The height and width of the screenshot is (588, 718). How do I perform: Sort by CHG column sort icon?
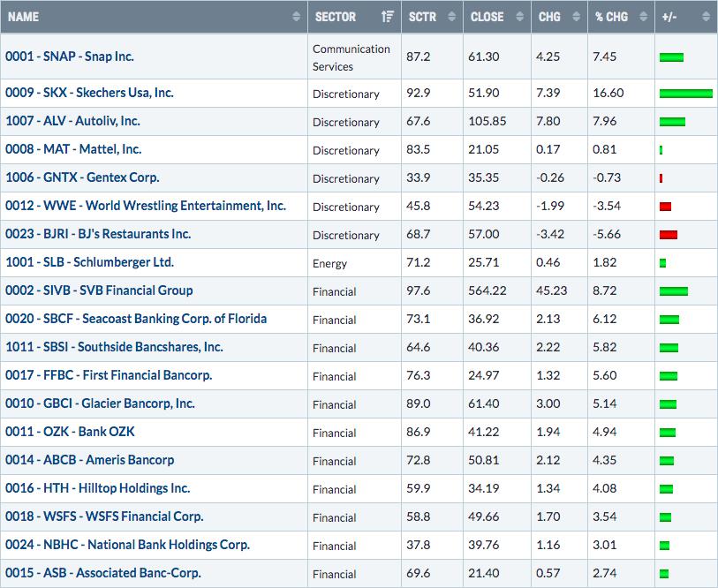point(577,17)
